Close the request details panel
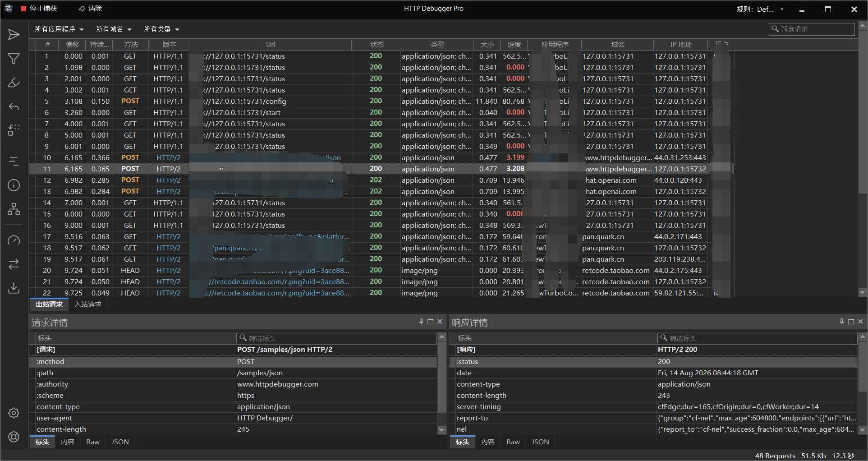This screenshot has width=868, height=461. (x=440, y=322)
